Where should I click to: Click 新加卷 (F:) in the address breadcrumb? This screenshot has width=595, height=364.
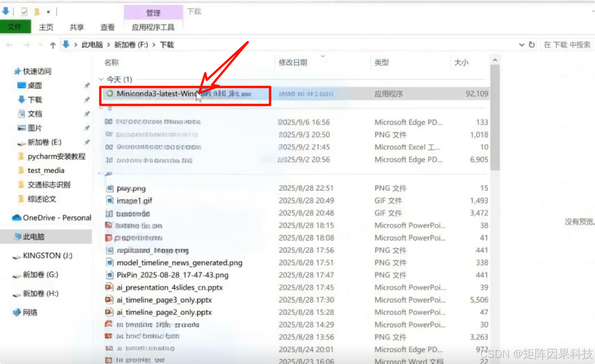(x=131, y=45)
